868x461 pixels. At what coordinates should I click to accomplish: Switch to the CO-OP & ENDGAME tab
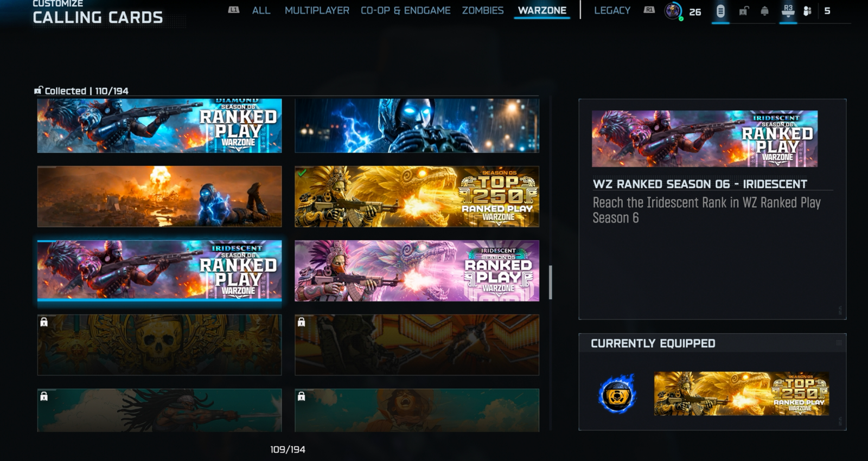point(406,10)
